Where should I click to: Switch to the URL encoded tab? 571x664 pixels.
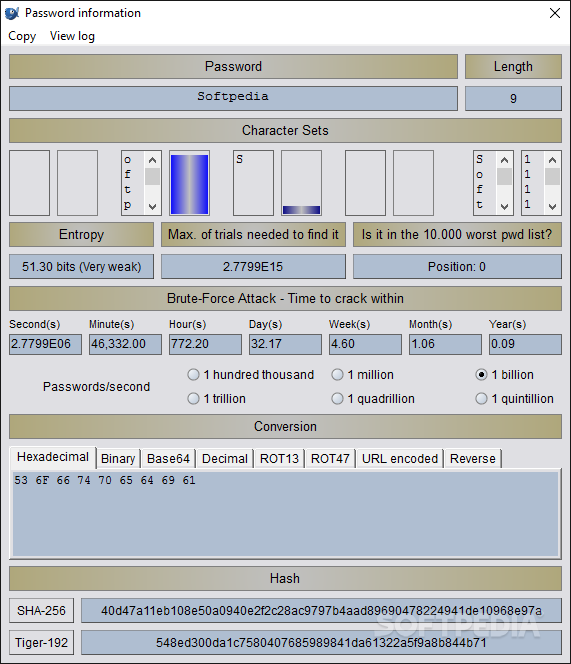pos(400,459)
